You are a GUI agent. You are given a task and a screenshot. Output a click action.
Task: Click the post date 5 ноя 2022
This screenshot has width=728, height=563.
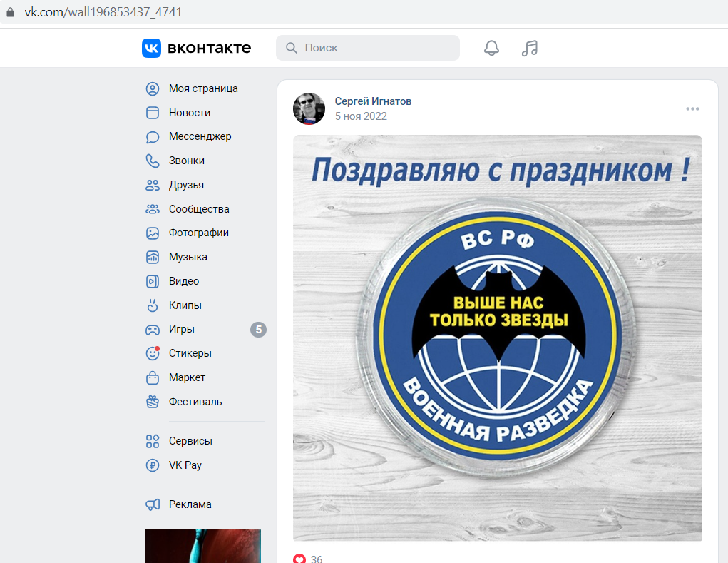coord(361,116)
